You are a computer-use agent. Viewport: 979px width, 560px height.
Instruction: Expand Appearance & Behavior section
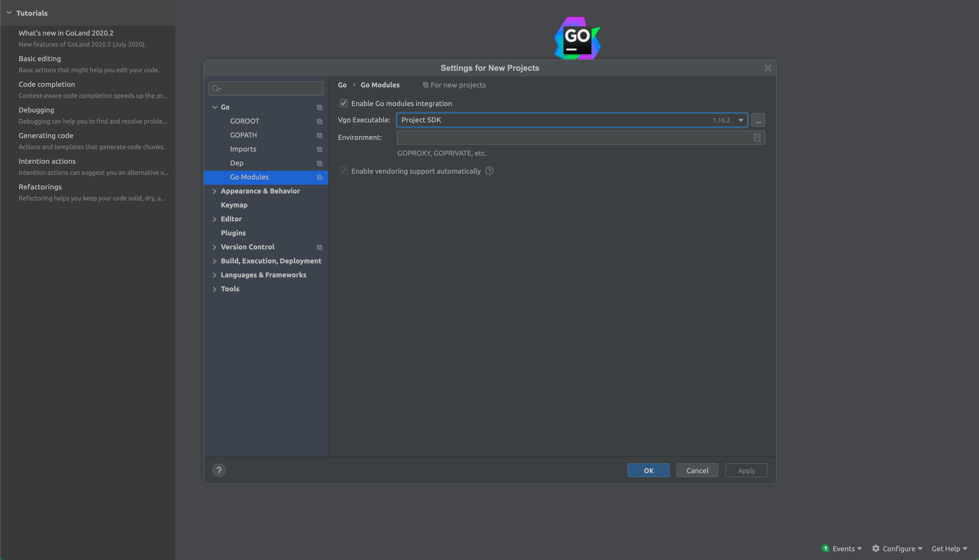[x=214, y=191]
